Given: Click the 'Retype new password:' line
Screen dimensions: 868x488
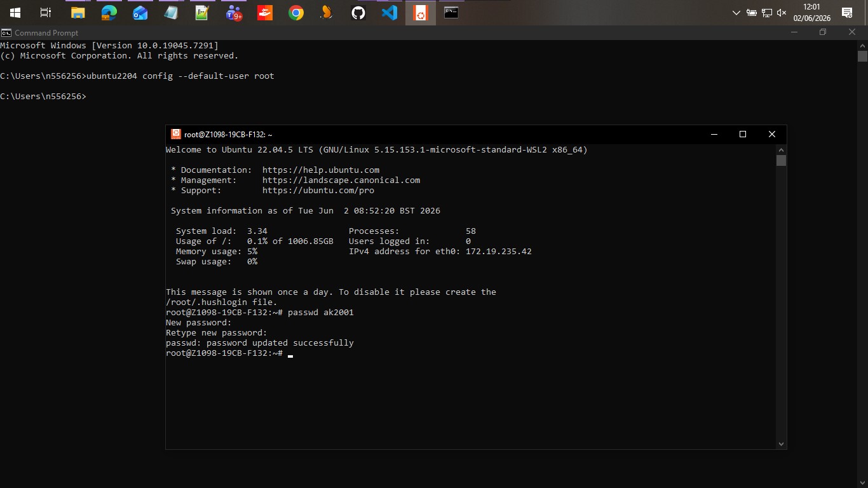Looking at the screenshot, I should [217, 333].
